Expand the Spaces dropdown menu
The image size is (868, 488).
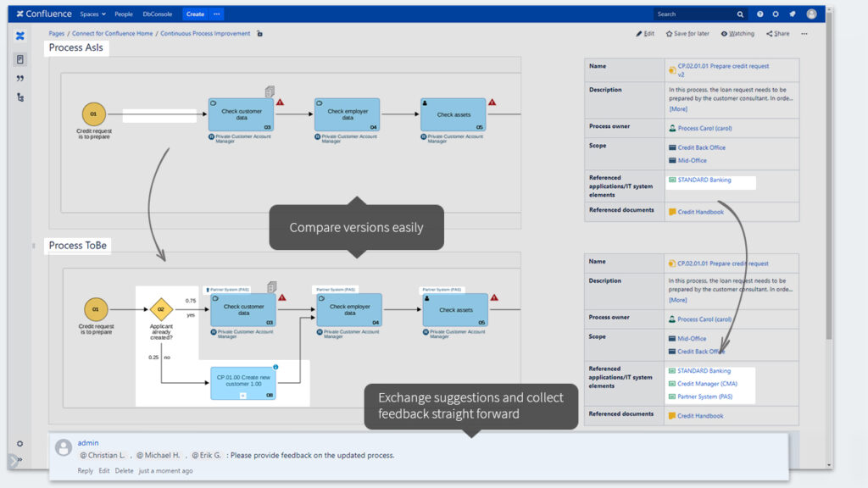point(92,14)
